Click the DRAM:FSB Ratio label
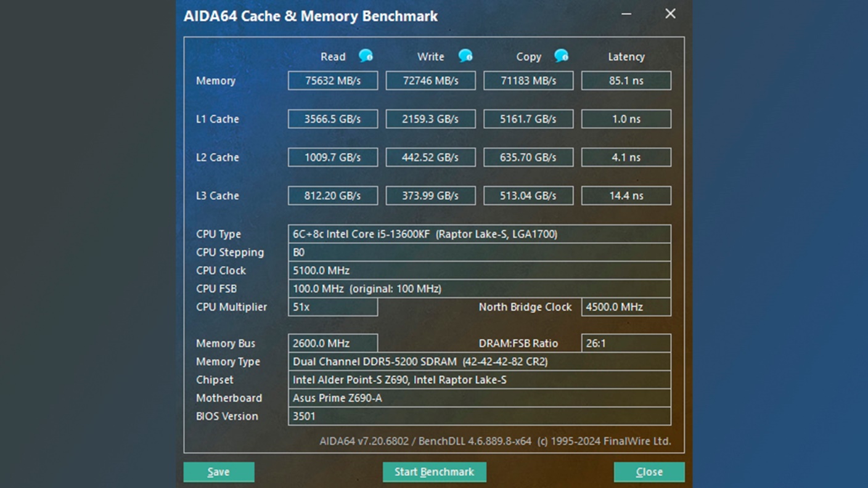The height and width of the screenshot is (488, 868). tap(518, 343)
